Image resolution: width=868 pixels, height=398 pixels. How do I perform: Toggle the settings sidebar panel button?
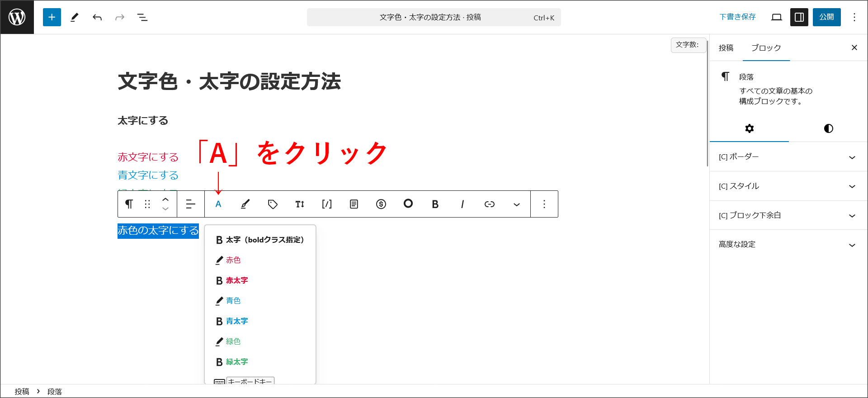click(799, 17)
